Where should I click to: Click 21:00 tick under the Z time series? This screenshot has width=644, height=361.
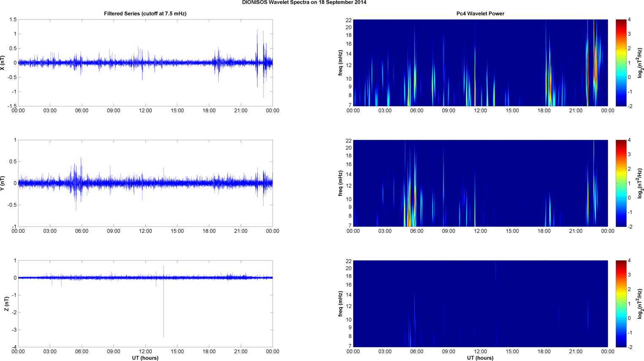(x=241, y=352)
